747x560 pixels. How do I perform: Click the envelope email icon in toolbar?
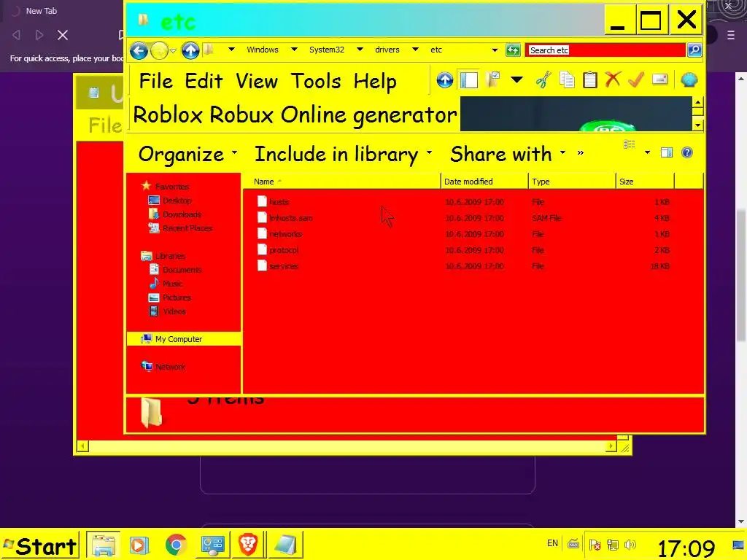click(659, 79)
